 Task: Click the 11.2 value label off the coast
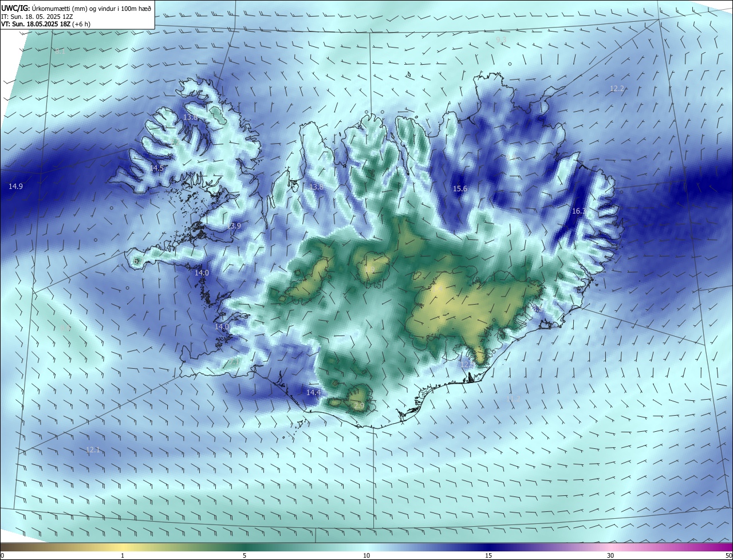(x=514, y=399)
